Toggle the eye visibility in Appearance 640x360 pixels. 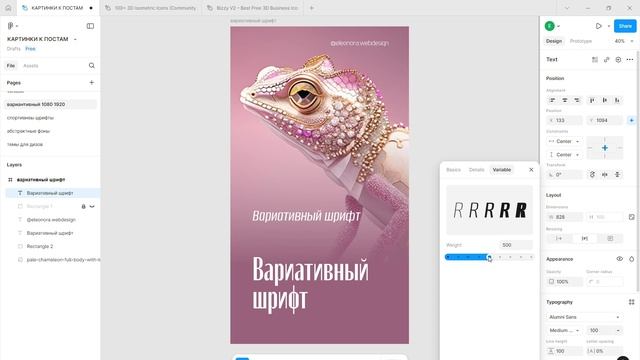click(620, 259)
